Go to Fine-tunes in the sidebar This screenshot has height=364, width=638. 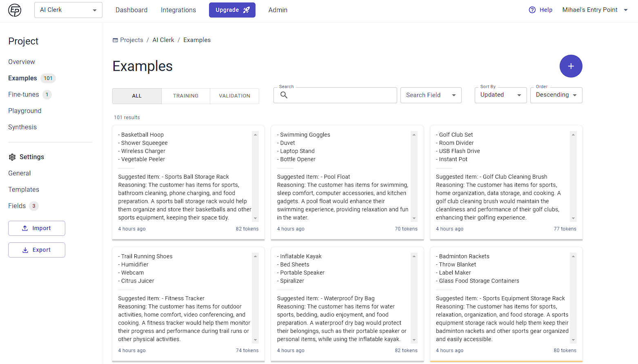(x=24, y=95)
